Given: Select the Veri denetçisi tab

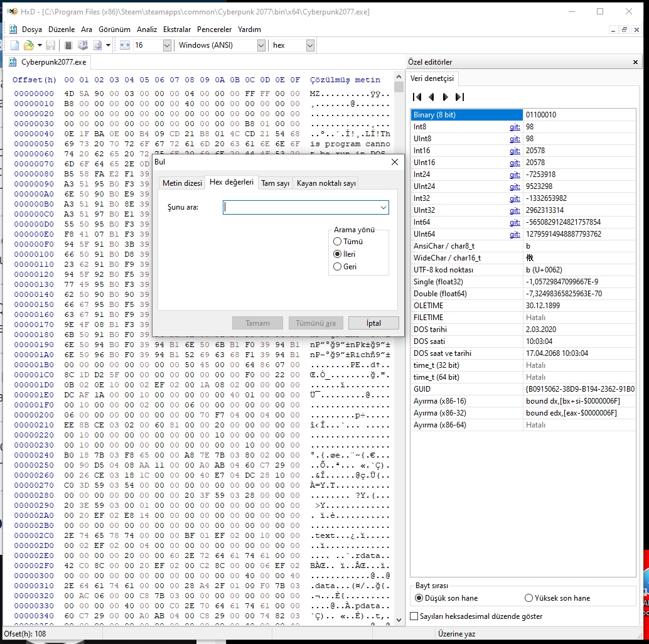Looking at the screenshot, I should coord(432,78).
